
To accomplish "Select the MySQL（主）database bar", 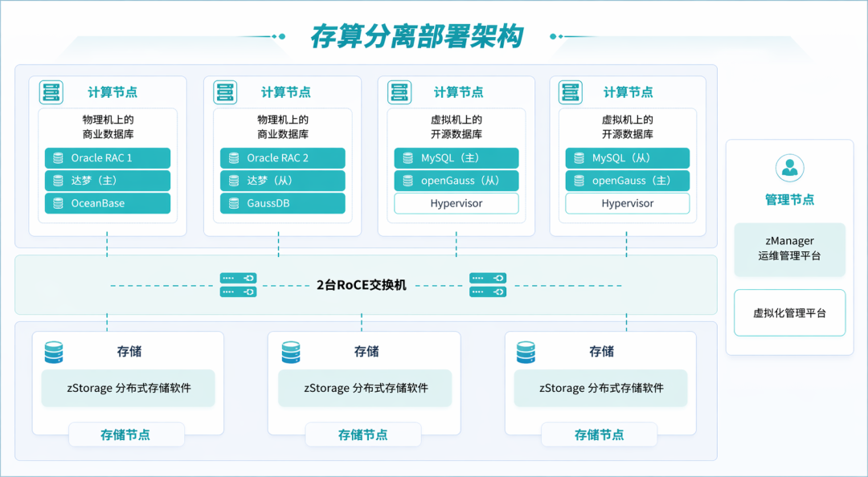I will pos(457,158).
